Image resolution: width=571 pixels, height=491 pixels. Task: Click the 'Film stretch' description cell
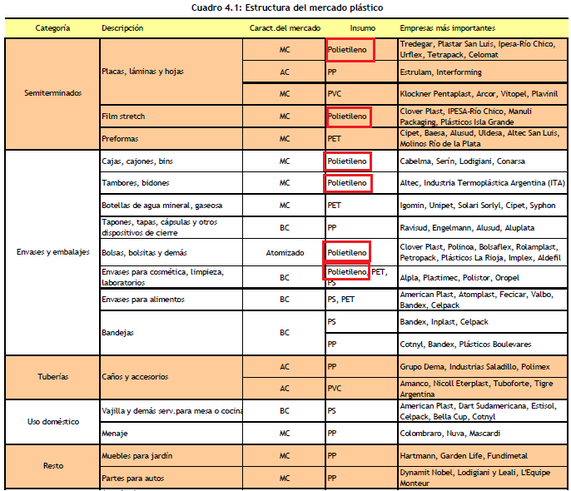[x=171, y=116]
